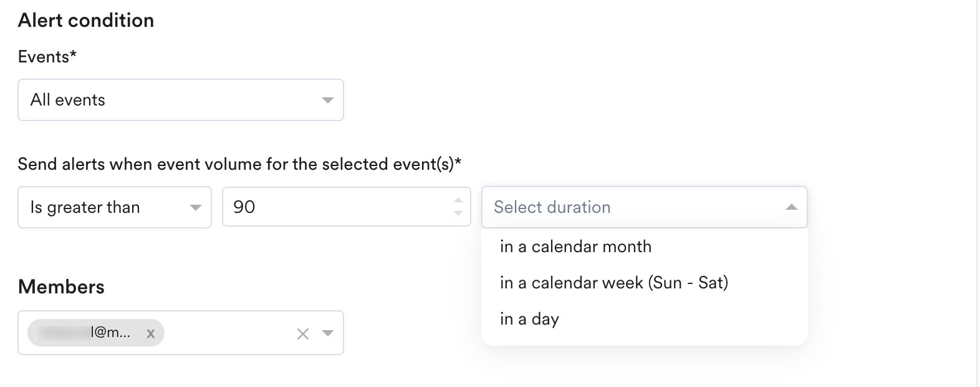Screen dimensions: 980x387
Task: Click the clear-all X icon in Members field
Action: click(x=303, y=334)
